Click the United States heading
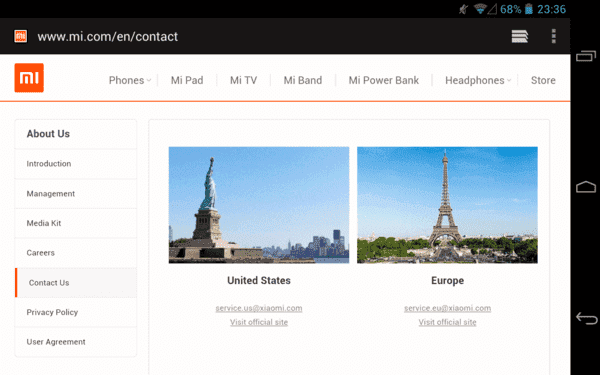 pos(259,280)
